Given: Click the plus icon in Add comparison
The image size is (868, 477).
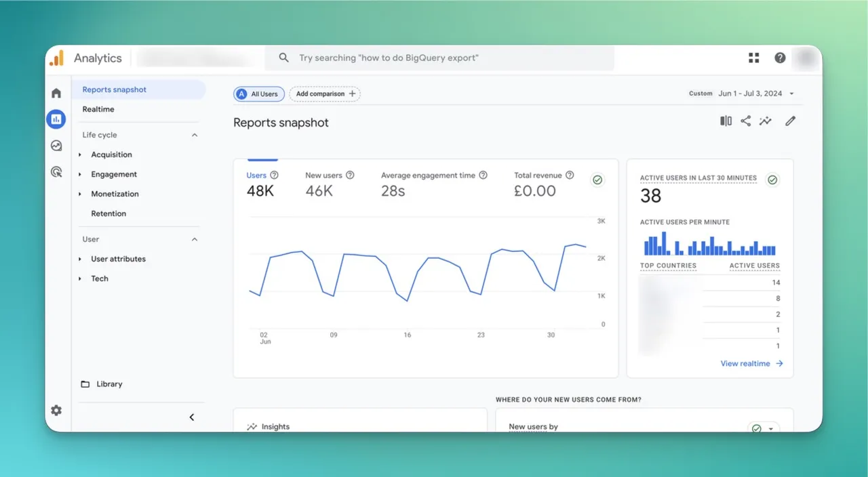Looking at the screenshot, I should tap(352, 94).
